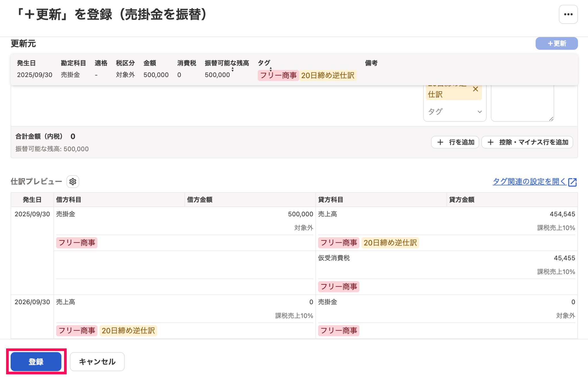
Task: Select the 2025/09/30 date in 更新元 row
Action: point(34,75)
